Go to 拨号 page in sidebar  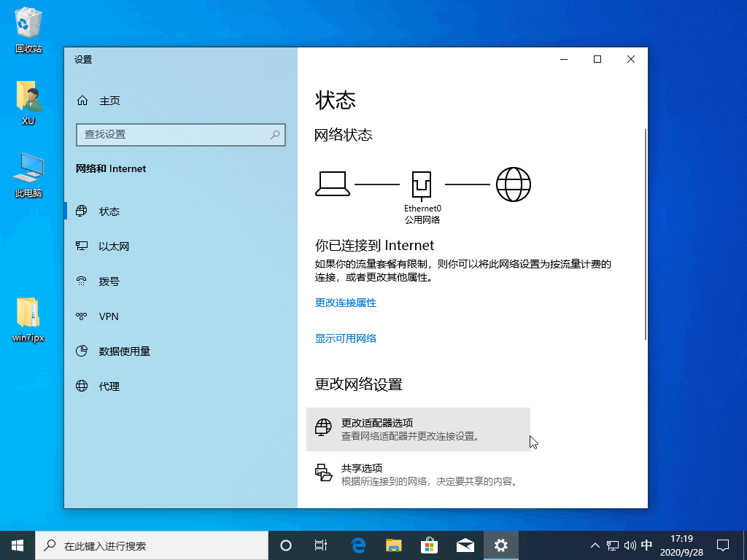(x=181, y=281)
